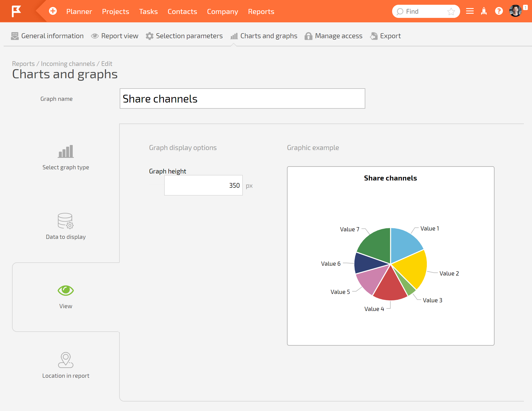532x411 pixels.
Task: Switch to Selection parameters tab
Action: click(184, 36)
